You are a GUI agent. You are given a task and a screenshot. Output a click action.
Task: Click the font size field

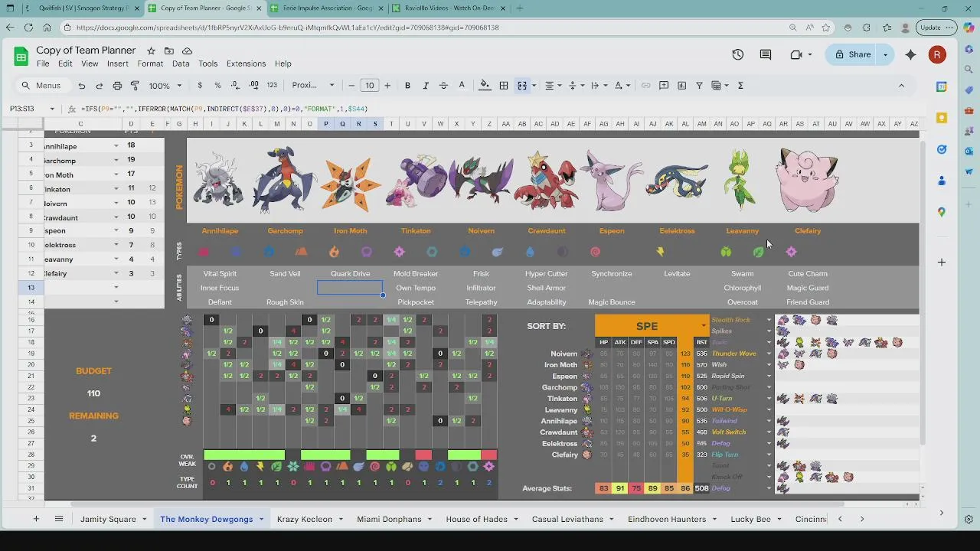370,86
